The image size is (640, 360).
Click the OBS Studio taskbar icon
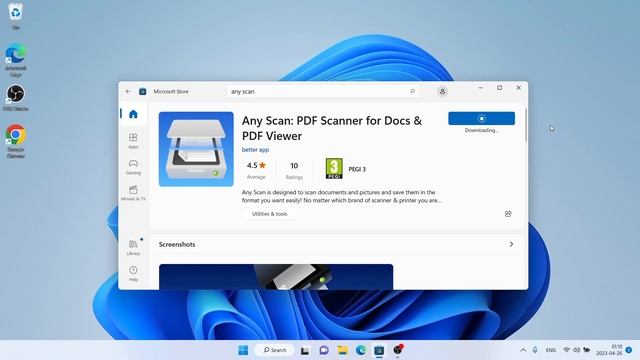(398, 350)
